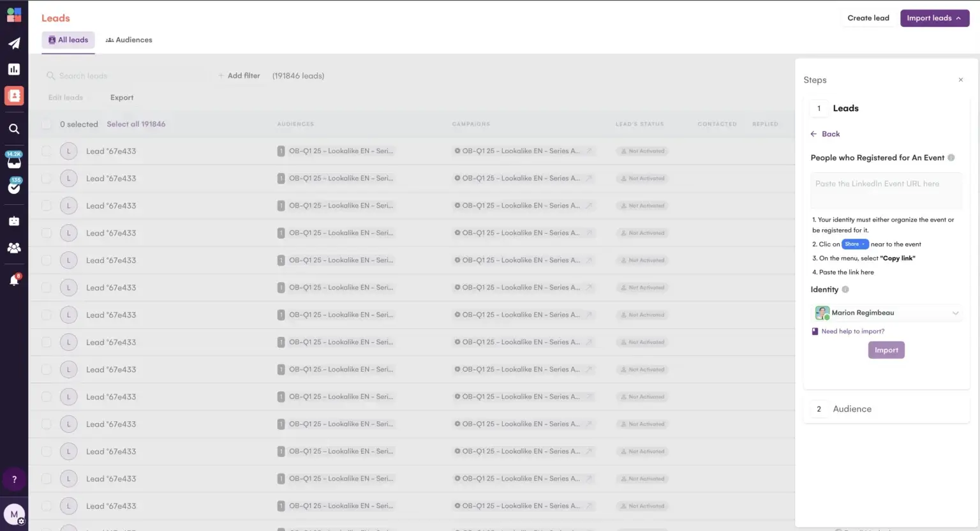The image size is (980, 531).
Task: Open the team members people icon
Action: coord(14,248)
